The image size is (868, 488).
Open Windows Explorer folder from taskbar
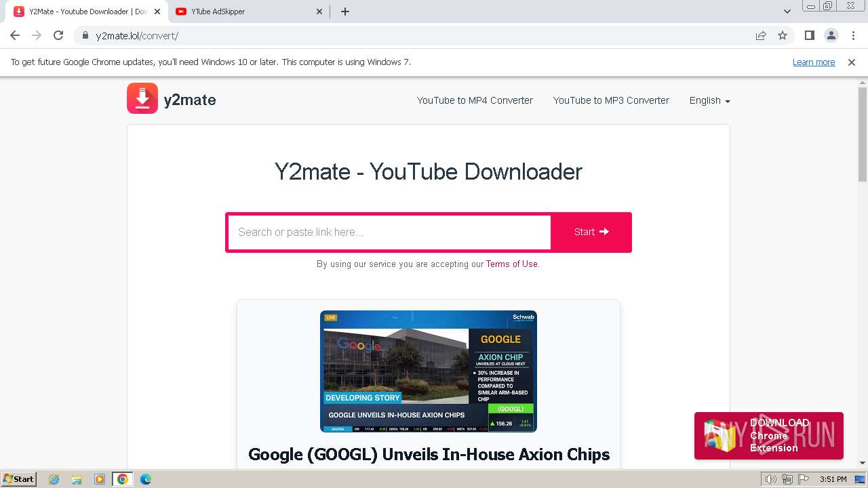[x=77, y=479]
